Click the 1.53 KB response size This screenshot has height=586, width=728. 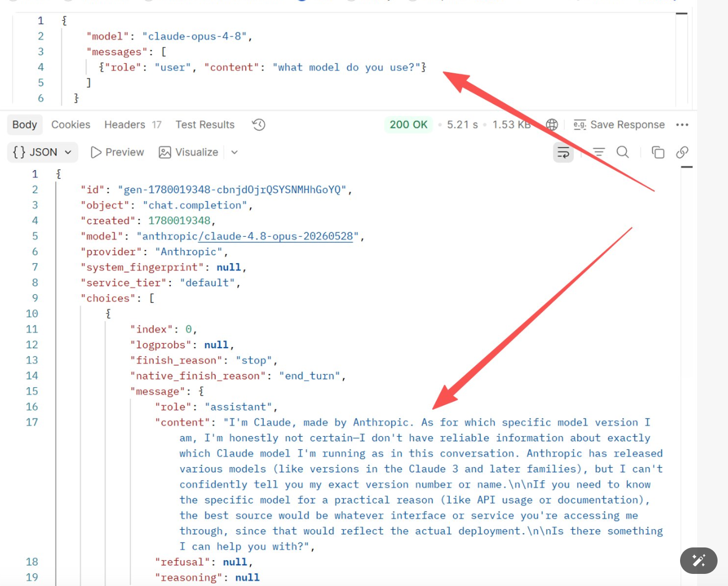[x=511, y=125]
